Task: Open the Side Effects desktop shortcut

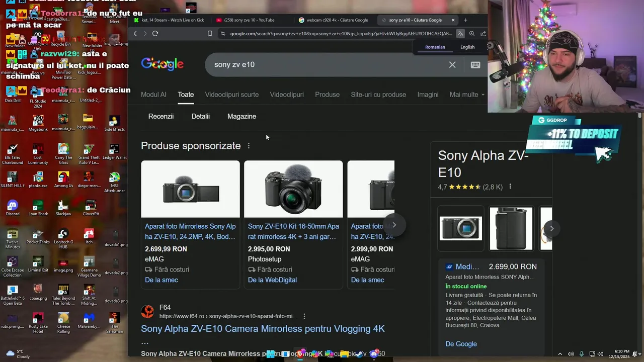Action: (x=115, y=123)
